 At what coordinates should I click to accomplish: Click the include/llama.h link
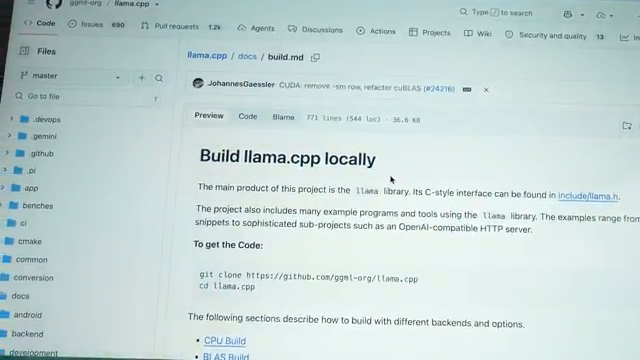[x=588, y=196]
